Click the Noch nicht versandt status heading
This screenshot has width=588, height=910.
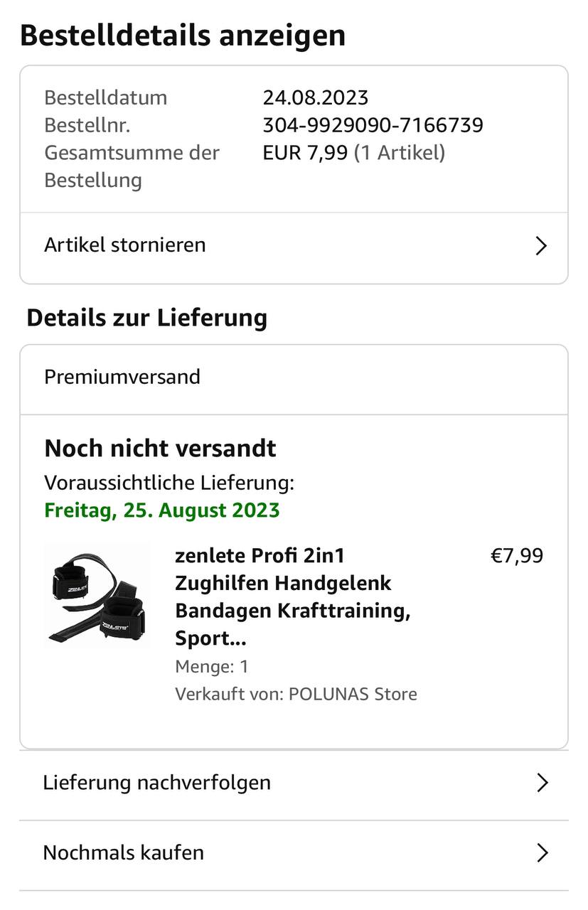(x=160, y=449)
